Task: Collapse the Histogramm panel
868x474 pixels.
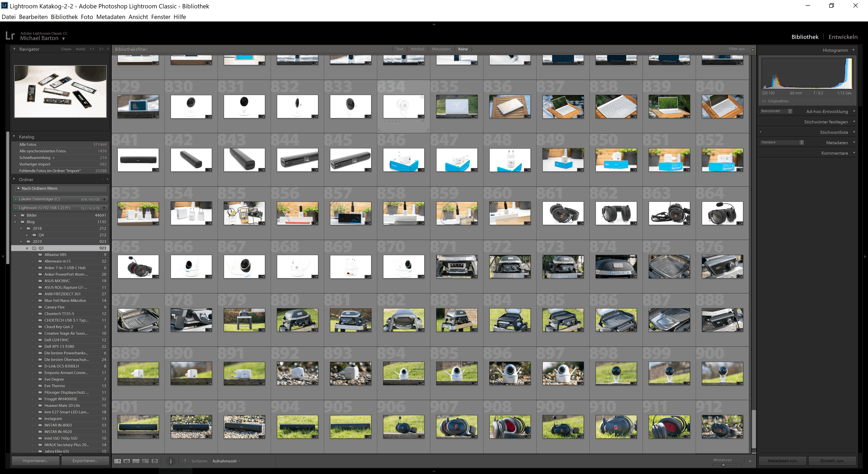Action: (854, 50)
